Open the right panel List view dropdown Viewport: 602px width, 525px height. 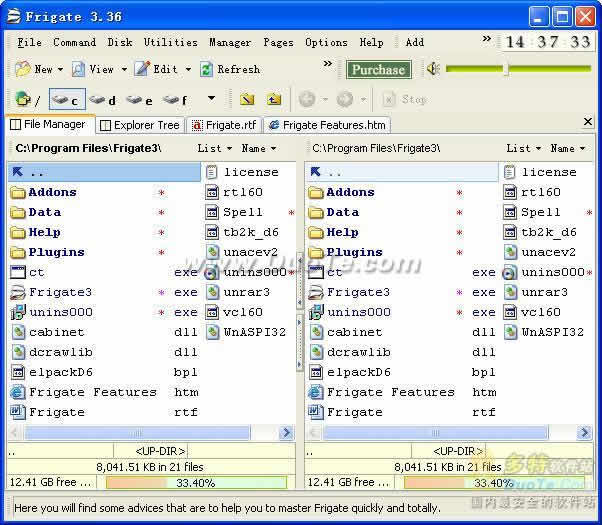[x=523, y=148]
